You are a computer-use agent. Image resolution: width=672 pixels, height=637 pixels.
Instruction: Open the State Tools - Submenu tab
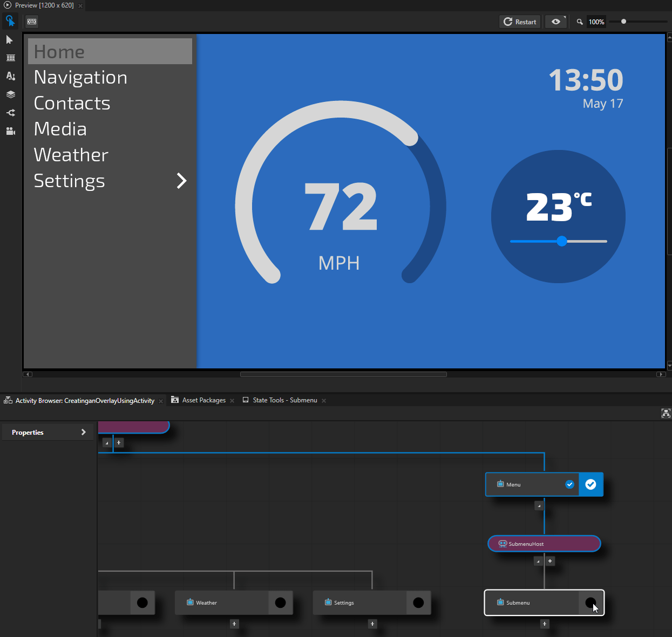click(284, 400)
